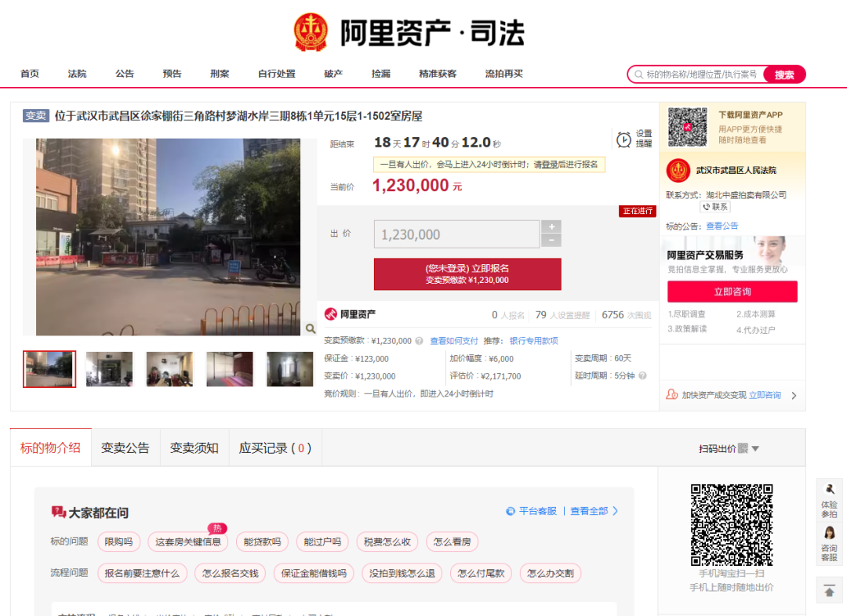This screenshot has height=616, width=847.
Task: Click the arrow after 立即咨询 link
Action: click(794, 395)
